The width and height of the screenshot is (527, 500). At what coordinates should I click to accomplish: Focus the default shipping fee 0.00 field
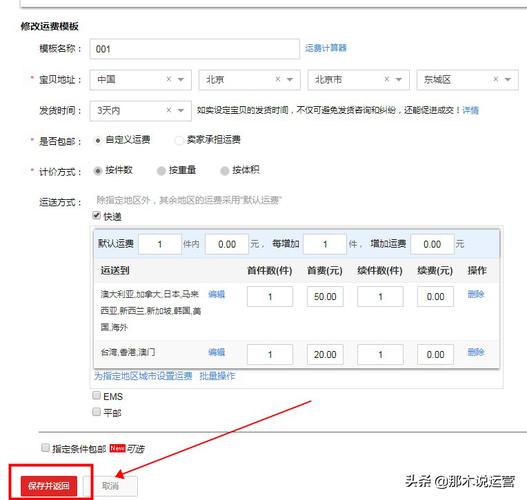[227, 244]
